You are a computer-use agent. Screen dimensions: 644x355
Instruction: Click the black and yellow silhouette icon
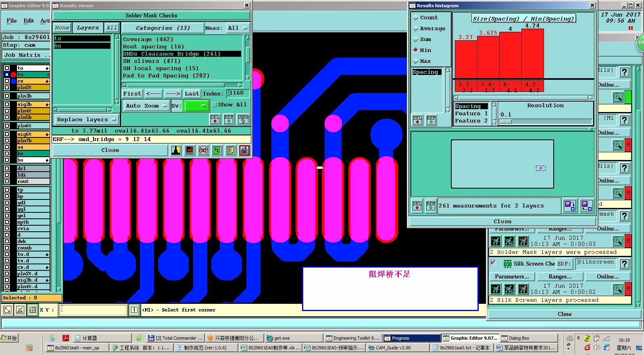pos(176,150)
